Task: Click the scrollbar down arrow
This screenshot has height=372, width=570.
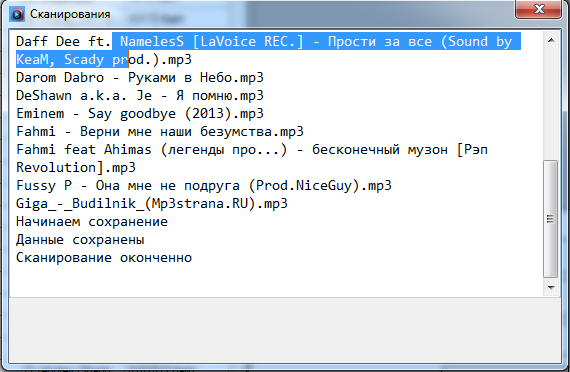Action: click(551, 287)
